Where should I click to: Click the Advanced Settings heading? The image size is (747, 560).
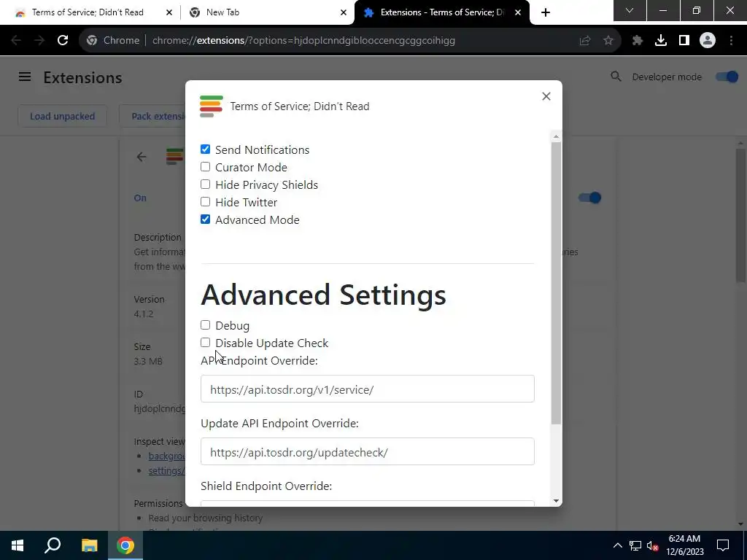click(x=323, y=295)
